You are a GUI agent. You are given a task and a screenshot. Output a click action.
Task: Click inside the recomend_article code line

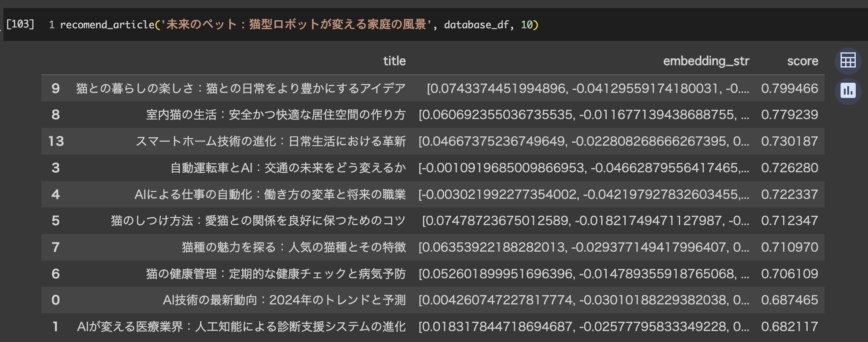pyautogui.click(x=296, y=24)
